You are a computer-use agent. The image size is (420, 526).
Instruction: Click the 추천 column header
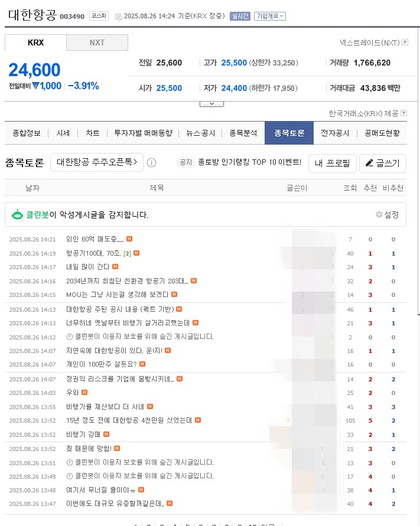pos(370,188)
